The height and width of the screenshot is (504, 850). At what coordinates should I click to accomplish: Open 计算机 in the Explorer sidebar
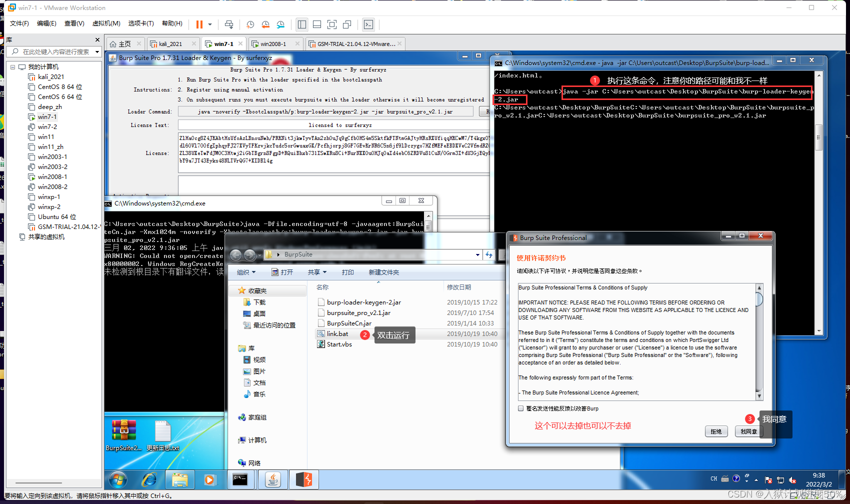coord(257,440)
